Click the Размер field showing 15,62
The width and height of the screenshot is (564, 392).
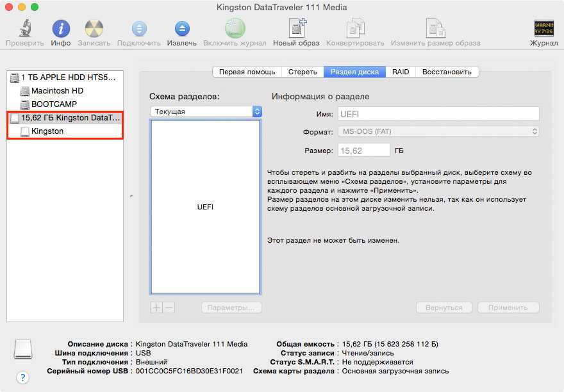(363, 151)
